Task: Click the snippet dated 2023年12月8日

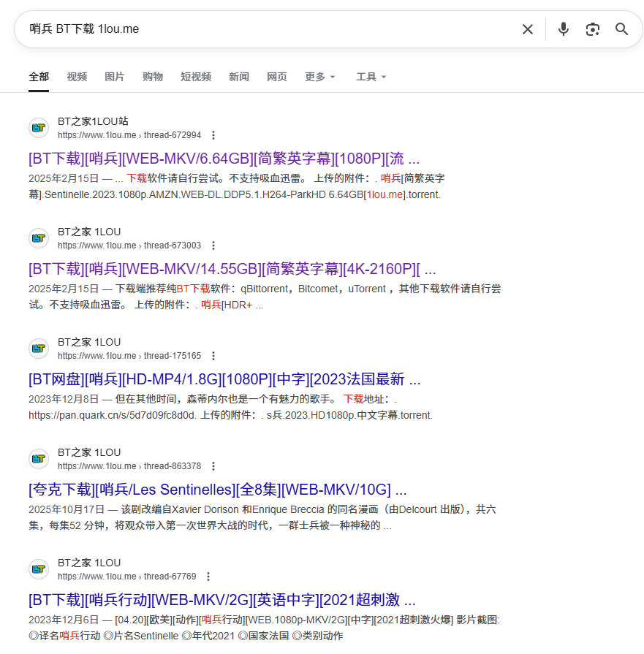Action: [230, 407]
